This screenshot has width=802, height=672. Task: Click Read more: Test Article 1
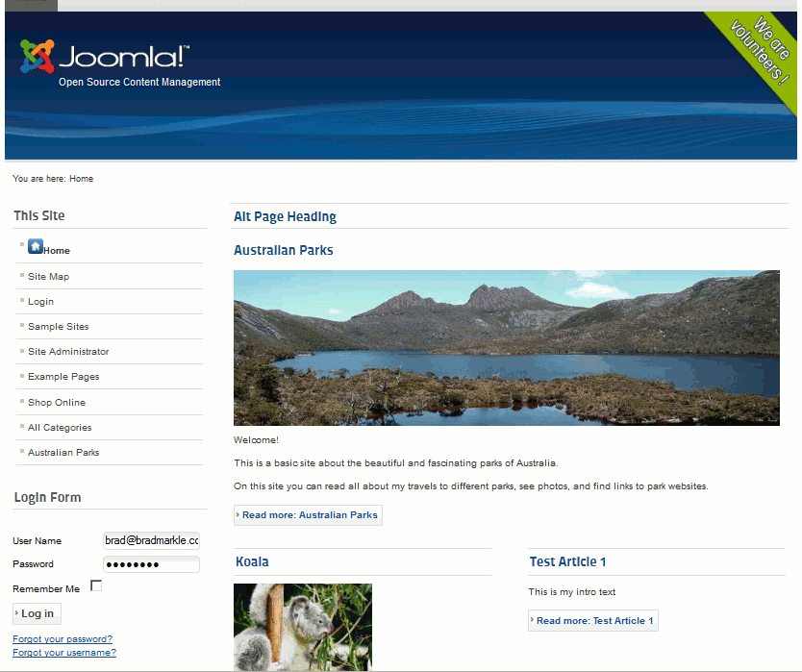click(593, 621)
